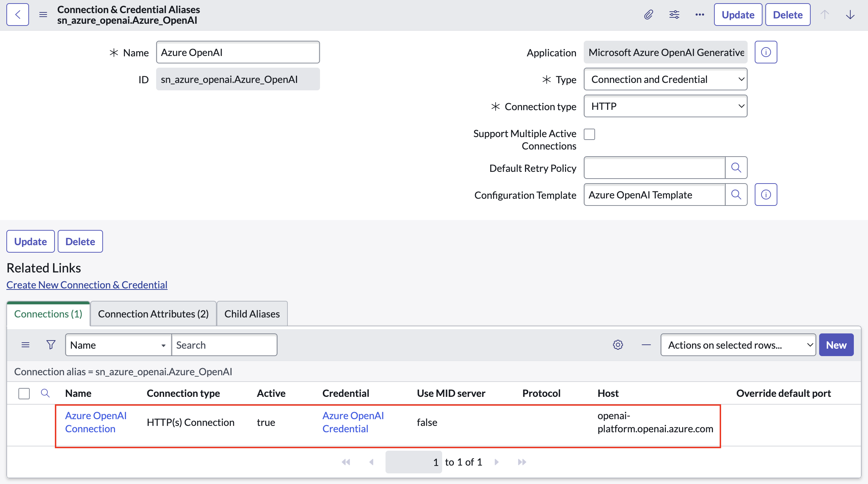Click the header Delete button
868x484 pixels.
788,15
